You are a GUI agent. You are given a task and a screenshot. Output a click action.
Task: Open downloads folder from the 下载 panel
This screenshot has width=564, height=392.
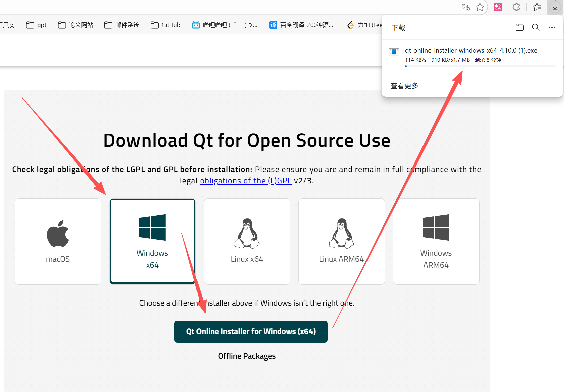(520, 27)
